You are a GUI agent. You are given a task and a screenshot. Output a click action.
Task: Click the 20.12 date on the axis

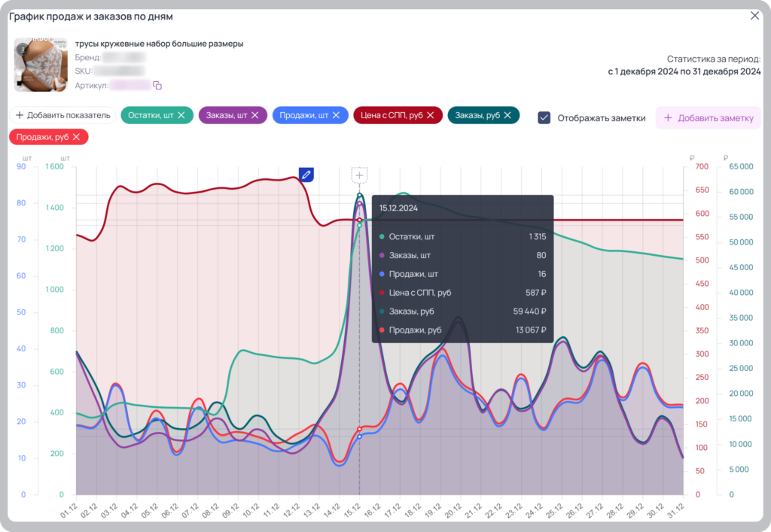coord(453,510)
